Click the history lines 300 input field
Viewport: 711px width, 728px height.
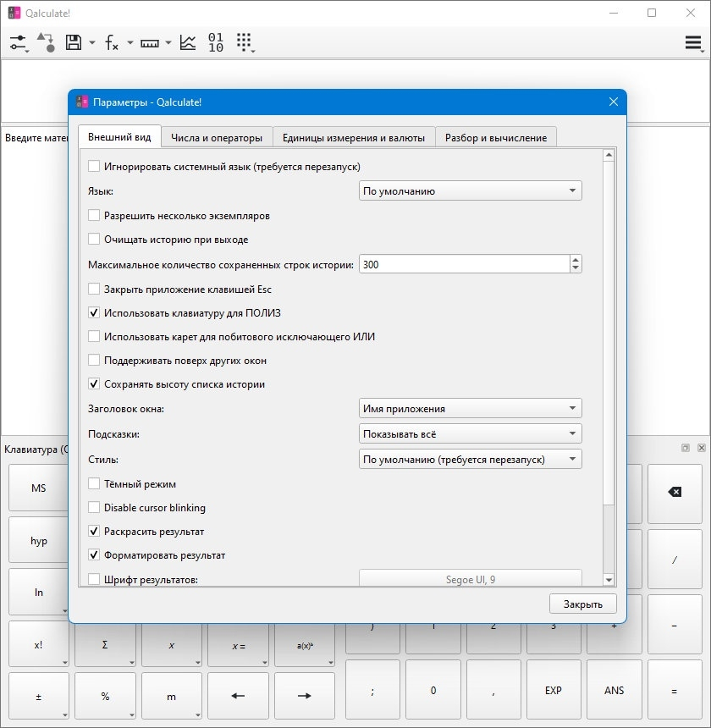pos(464,264)
